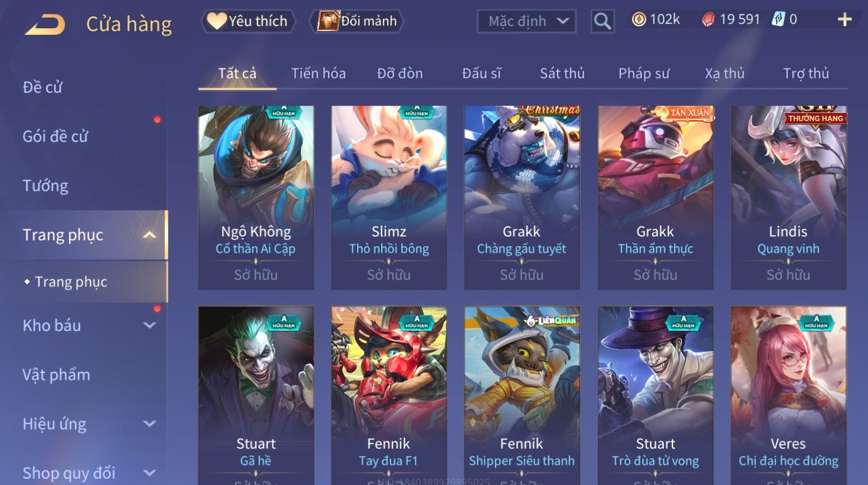The width and height of the screenshot is (868, 485).
Task: Select Slimz Thỏ nhồi bông skin card
Action: (x=389, y=197)
